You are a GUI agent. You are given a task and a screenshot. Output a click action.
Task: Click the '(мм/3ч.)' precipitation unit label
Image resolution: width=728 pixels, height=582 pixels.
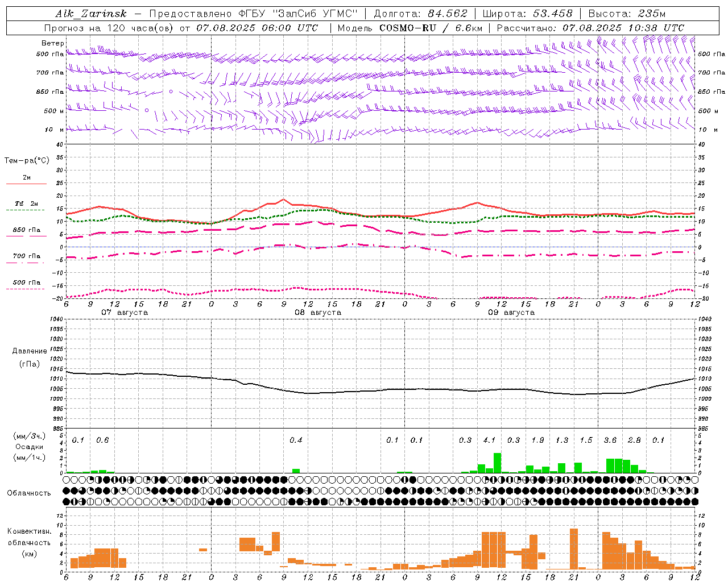point(29,436)
